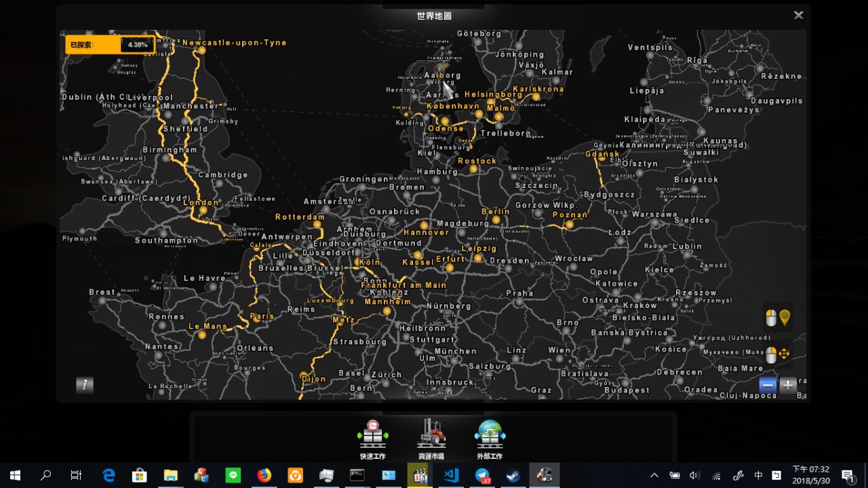868x488 pixels.
Task: Open the command prompt on the taskbar
Action: 357,475
